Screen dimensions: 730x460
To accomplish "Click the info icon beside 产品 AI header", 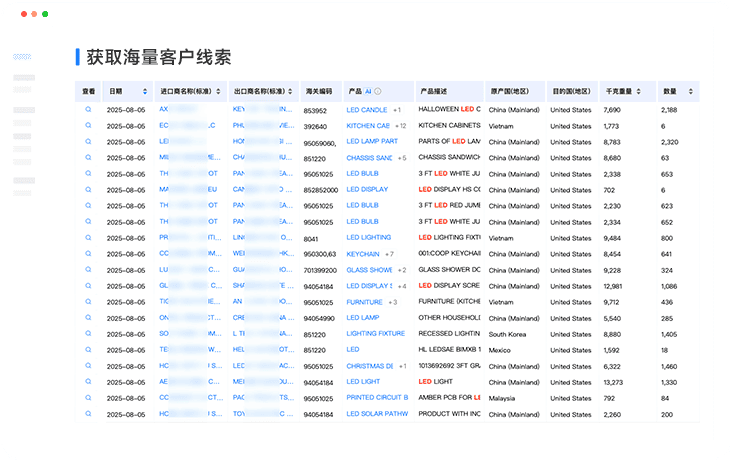I will click(378, 91).
